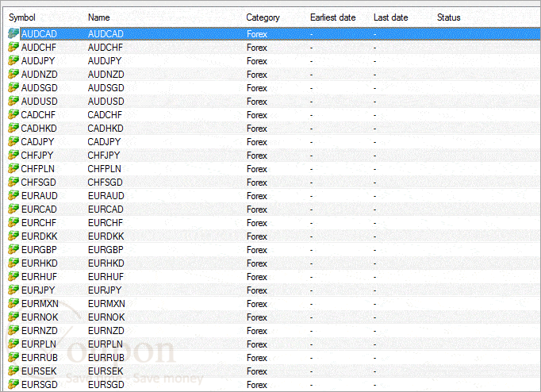This screenshot has width=541, height=392.
Task: Click the EURJPY row icon
Action: pyautogui.click(x=13, y=290)
